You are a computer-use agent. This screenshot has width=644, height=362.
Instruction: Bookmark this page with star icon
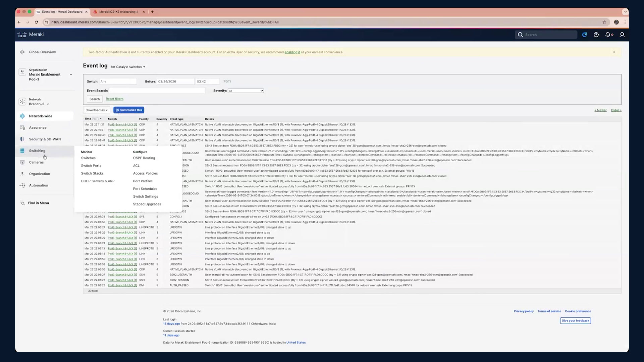point(604,22)
